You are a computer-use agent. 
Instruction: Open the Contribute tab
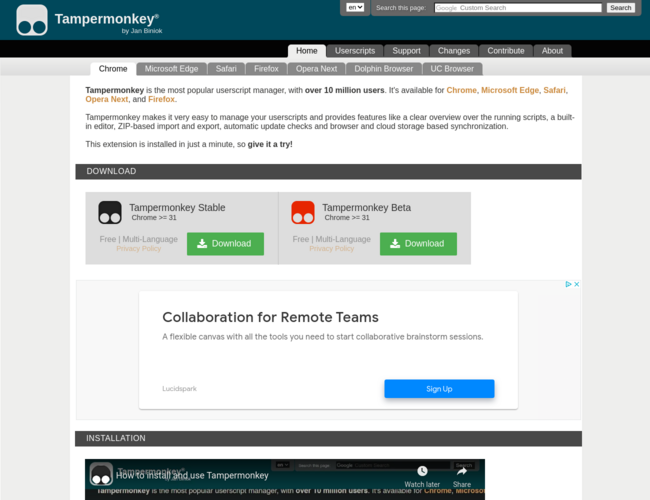[506, 51]
